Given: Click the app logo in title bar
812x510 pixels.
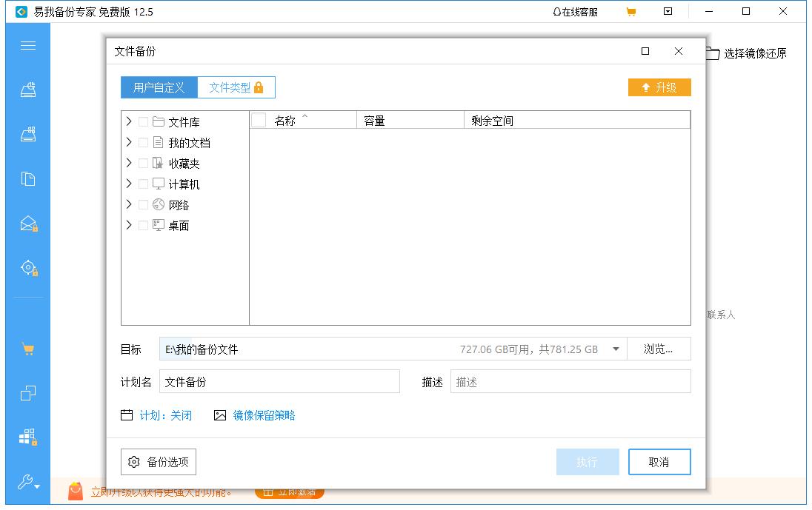Looking at the screenshot, I should pos(21,11).
